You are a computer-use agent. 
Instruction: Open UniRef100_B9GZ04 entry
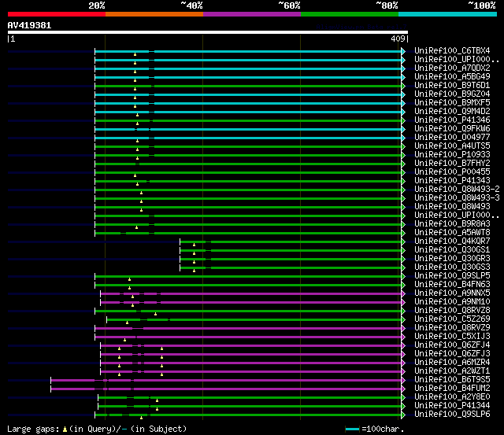pos(452,94)
